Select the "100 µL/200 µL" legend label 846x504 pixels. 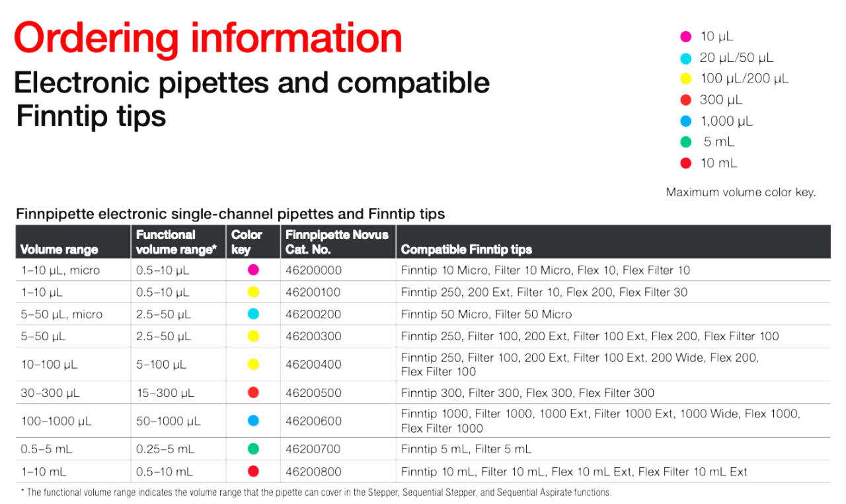click(x=744, y=79)
